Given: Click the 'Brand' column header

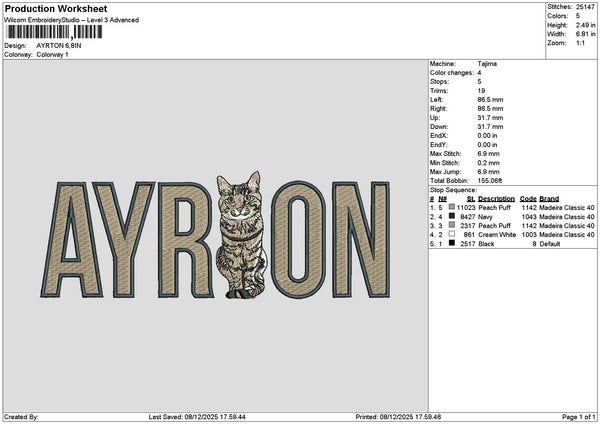Looking at the screenshot, I should coord(549,199).
